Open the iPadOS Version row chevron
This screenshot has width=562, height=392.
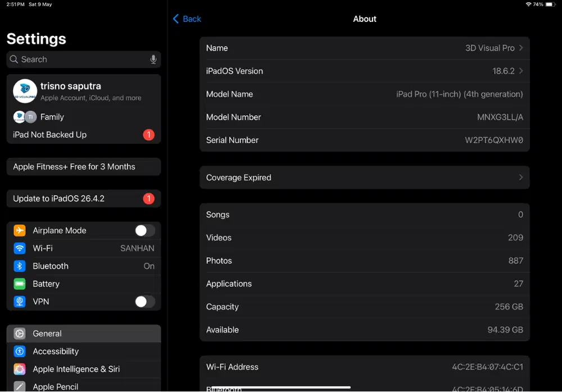[x=521, y=71]
